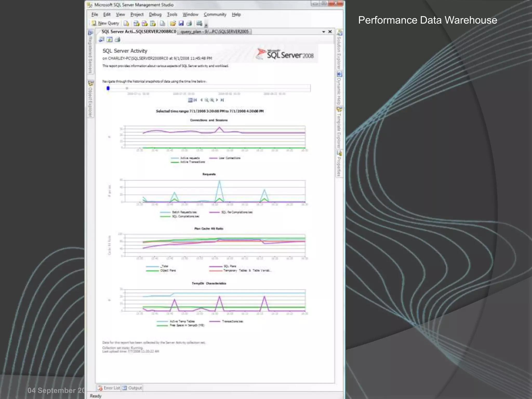
Task: Open the active documents dropdown arrow
Action: pyautogui.click(x=324, y=32)
